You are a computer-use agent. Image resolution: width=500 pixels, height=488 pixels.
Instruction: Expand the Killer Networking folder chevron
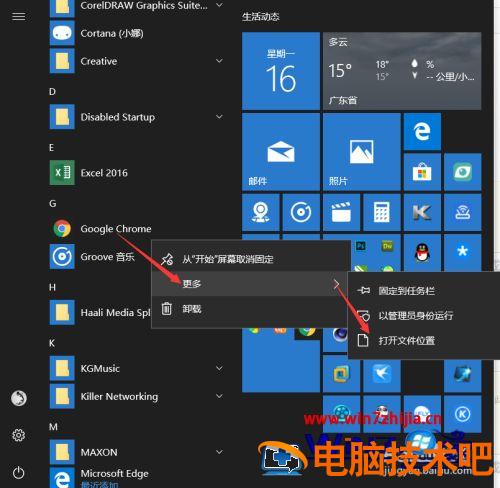click(219, 396)
